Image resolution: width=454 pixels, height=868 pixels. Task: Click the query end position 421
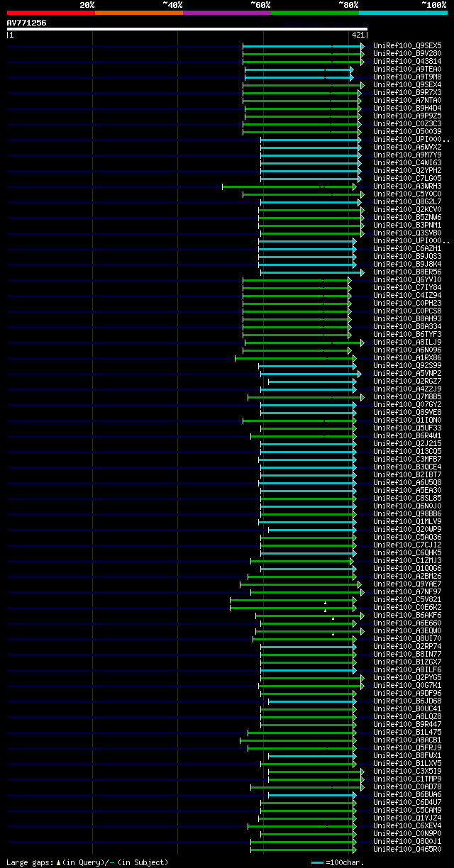(358, 35)
